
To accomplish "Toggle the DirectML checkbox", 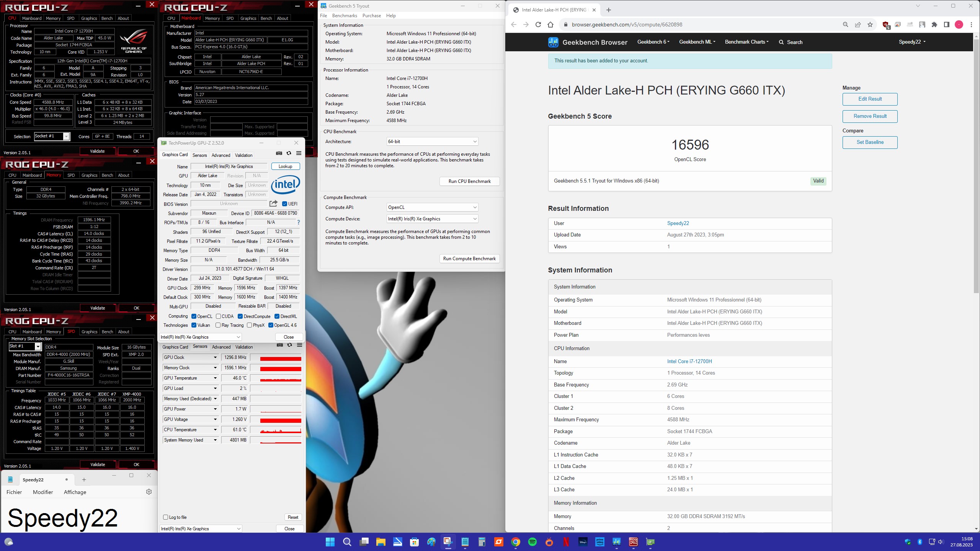I will 277,316.
